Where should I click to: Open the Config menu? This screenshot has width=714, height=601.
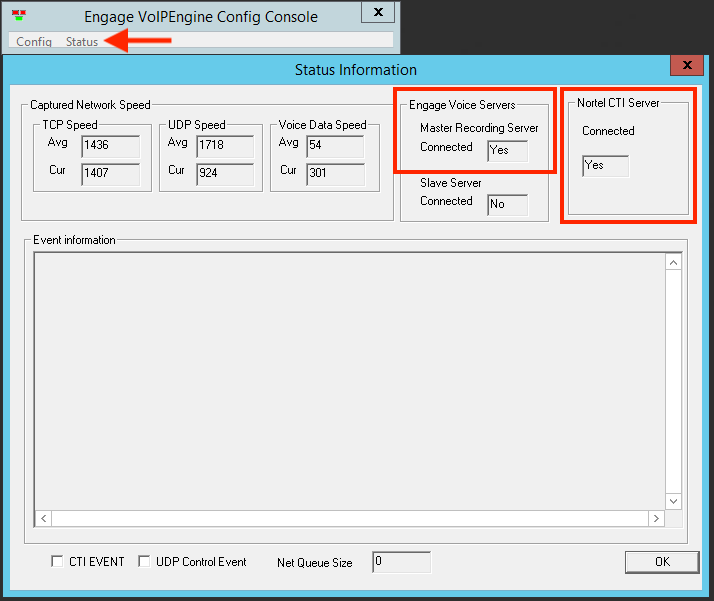tap(34, 41)
